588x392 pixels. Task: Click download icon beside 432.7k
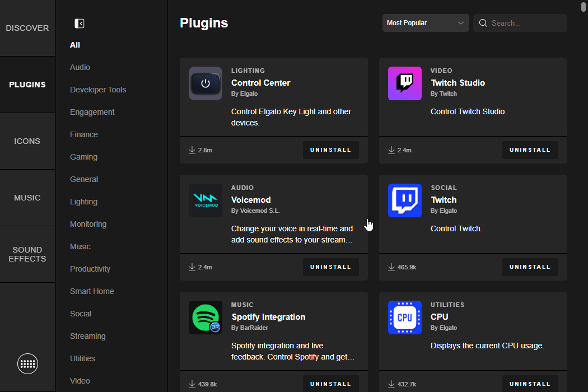[x=391, y=384]
